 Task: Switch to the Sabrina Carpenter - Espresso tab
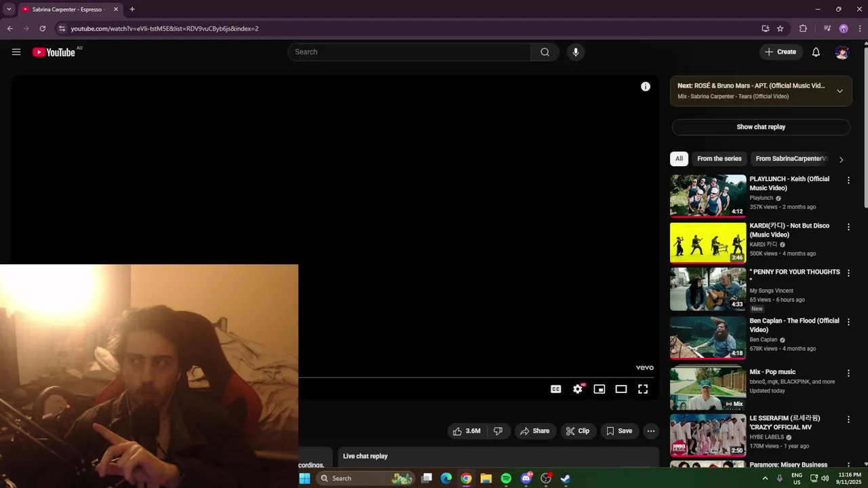click(68, 9)
